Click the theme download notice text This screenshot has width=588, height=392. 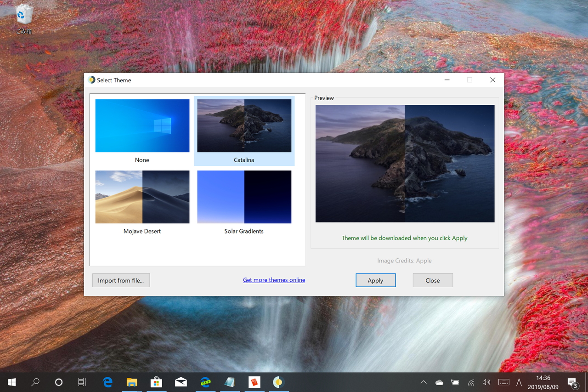(x=404, y=238)
